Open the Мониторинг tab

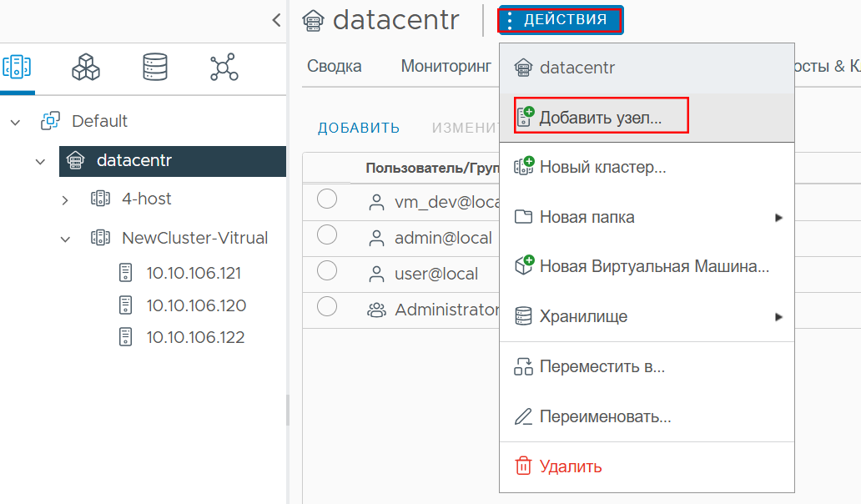coord(446,66)
